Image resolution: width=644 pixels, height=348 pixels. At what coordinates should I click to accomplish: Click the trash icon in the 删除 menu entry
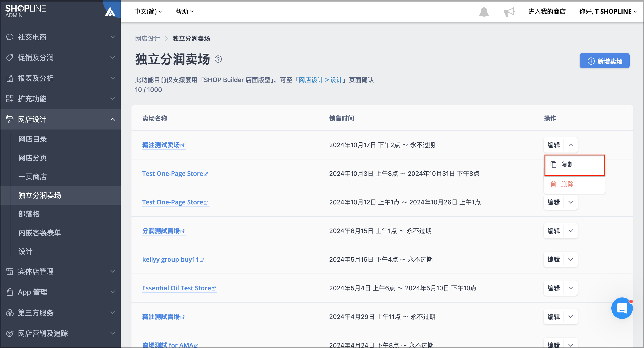point(553,184)
